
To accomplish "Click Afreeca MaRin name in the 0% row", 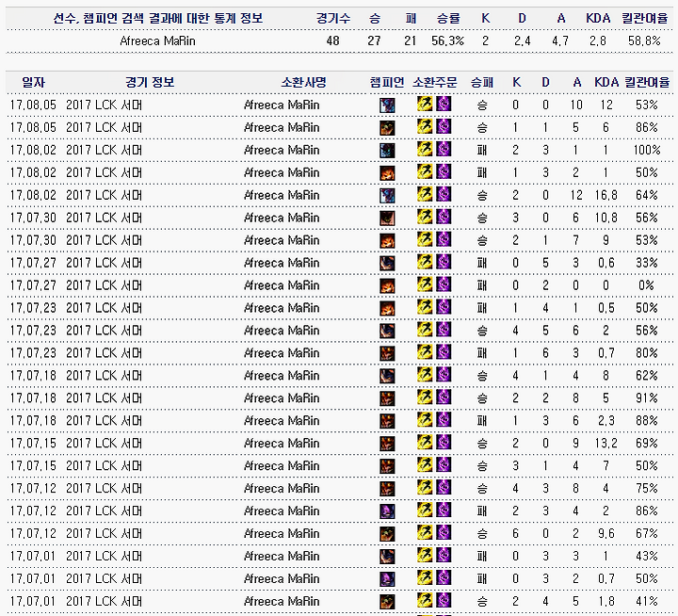I will click(282, 285).
